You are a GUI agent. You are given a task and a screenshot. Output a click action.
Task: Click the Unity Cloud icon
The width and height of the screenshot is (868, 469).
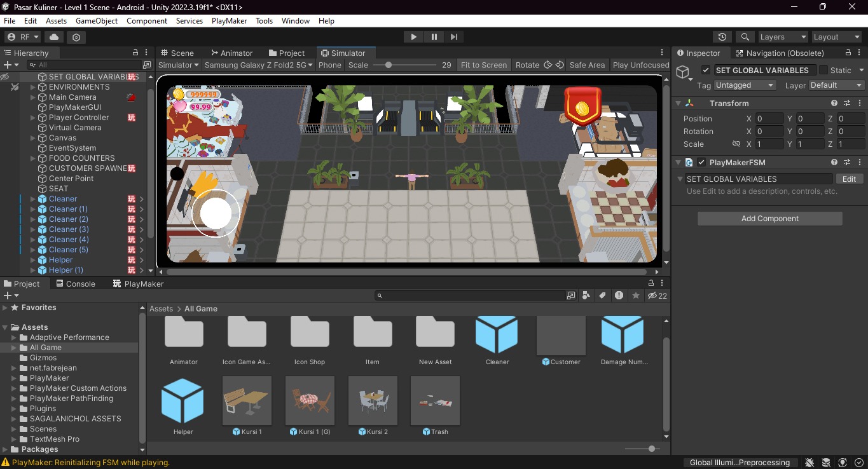pyautogui.click(x=54, y=37)
